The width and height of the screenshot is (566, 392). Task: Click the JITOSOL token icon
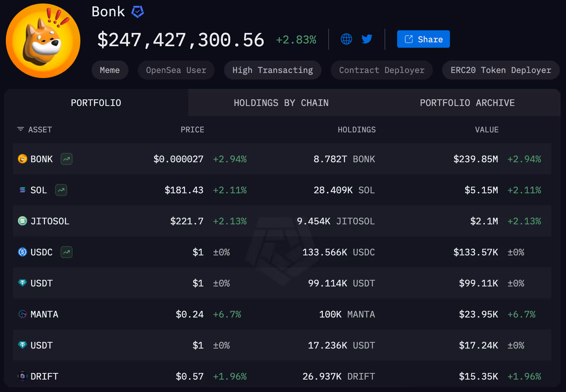tap(23, 221)
